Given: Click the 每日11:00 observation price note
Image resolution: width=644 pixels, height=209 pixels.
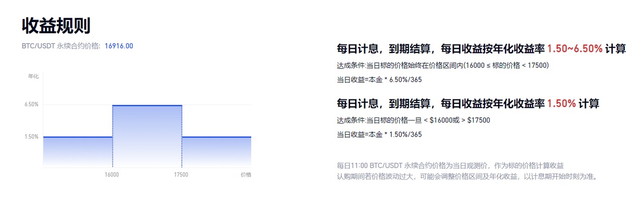Looking at the screenshot, I should pos(450,165).
